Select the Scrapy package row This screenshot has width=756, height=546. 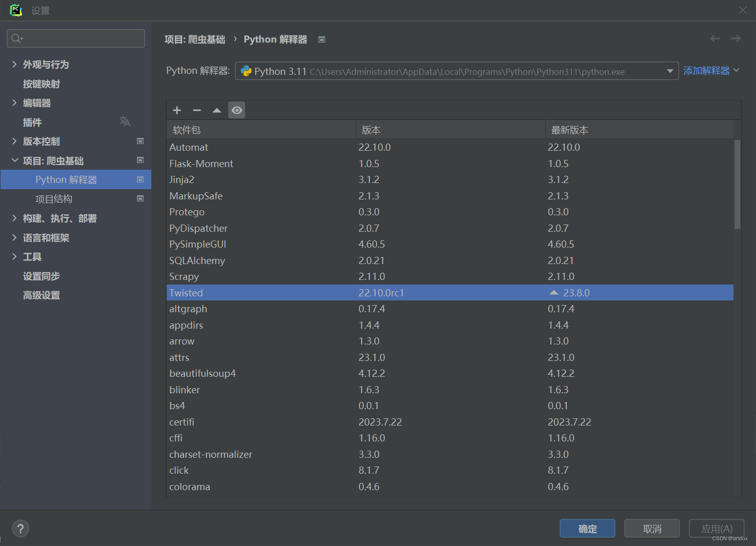(x=450, y=276)
